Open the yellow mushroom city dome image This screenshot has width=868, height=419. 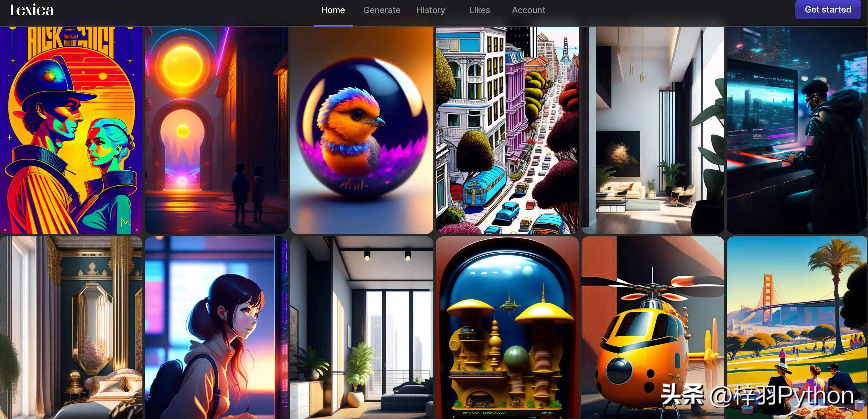tap(507, 327)
